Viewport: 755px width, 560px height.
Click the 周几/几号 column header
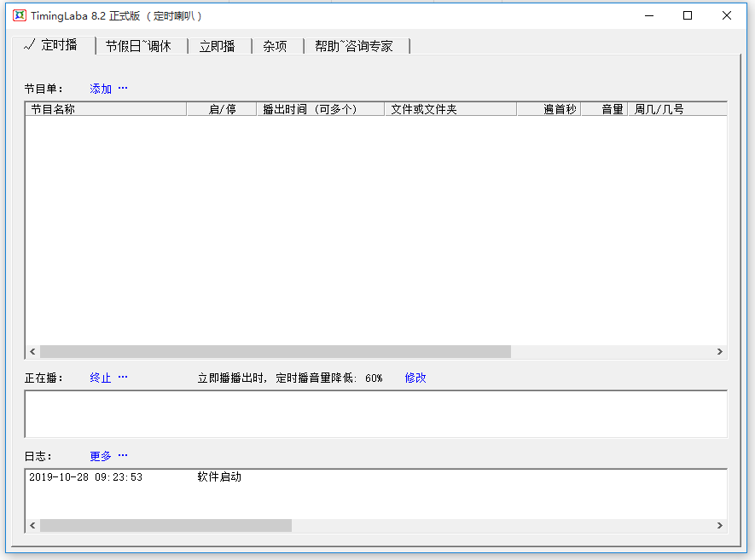click(x=677, y=109)
